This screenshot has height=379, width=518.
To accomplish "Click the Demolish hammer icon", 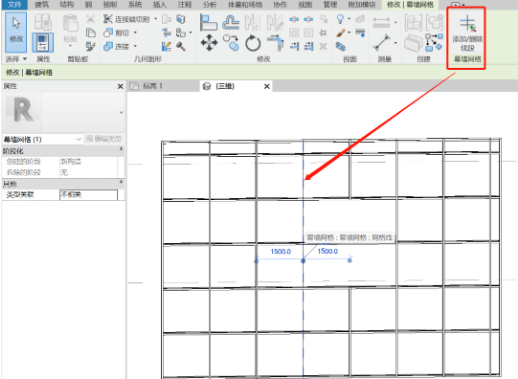I will (181, 46).
